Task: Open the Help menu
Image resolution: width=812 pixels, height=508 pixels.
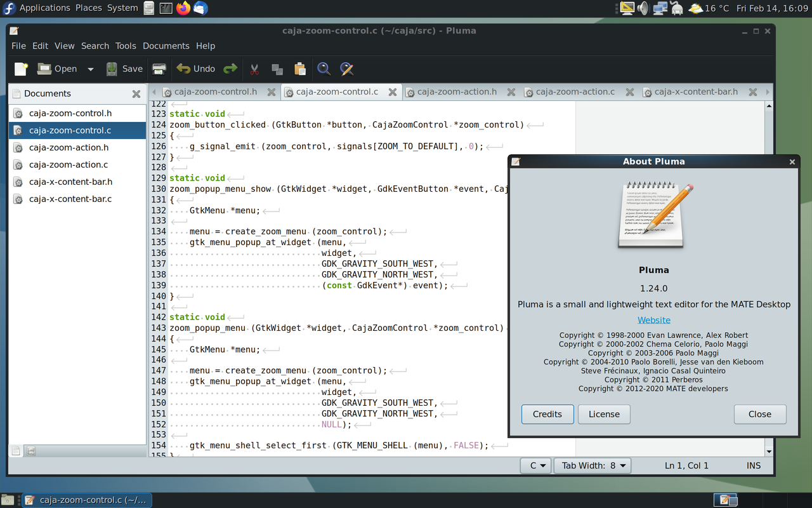Action: click(x=206, y=46)
